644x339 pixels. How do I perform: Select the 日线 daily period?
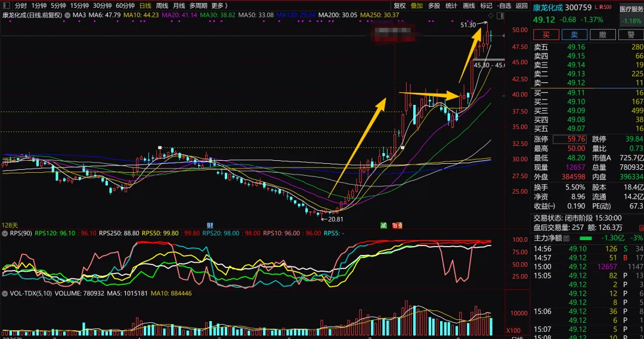pyautogui.click(x=145, y=6)
